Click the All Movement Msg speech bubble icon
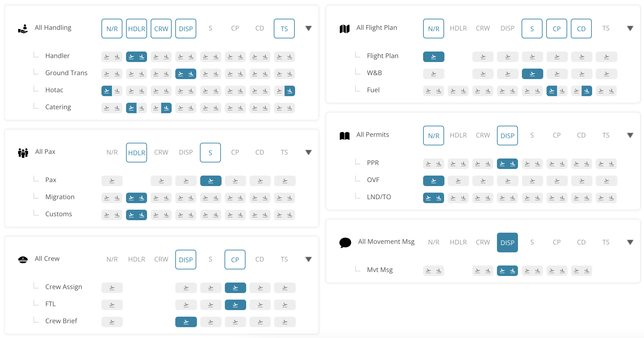644x338 pixels. pyautogui.click(x=345, y=243)
